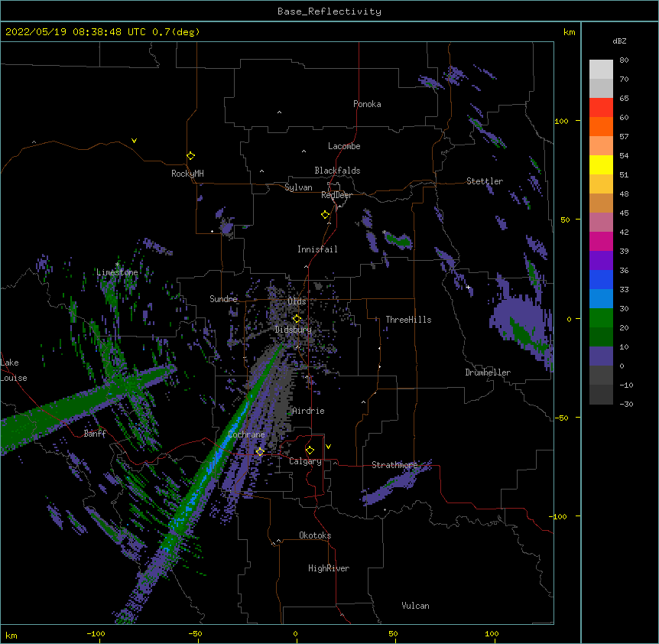This screenshot has width=659, height=644.
Task: Pick the yellow 51–54 dBZ legend swatch
Action: click(601, 164)
